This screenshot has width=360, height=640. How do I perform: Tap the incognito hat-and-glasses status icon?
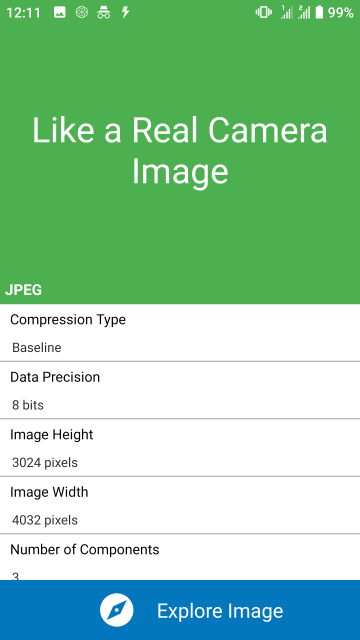[x=104, y=13]
